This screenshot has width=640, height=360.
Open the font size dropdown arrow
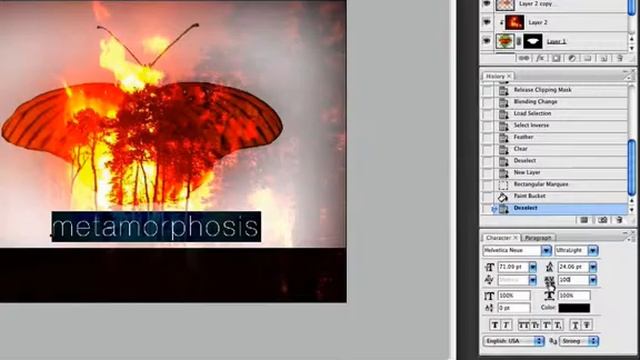pos(533,267)
